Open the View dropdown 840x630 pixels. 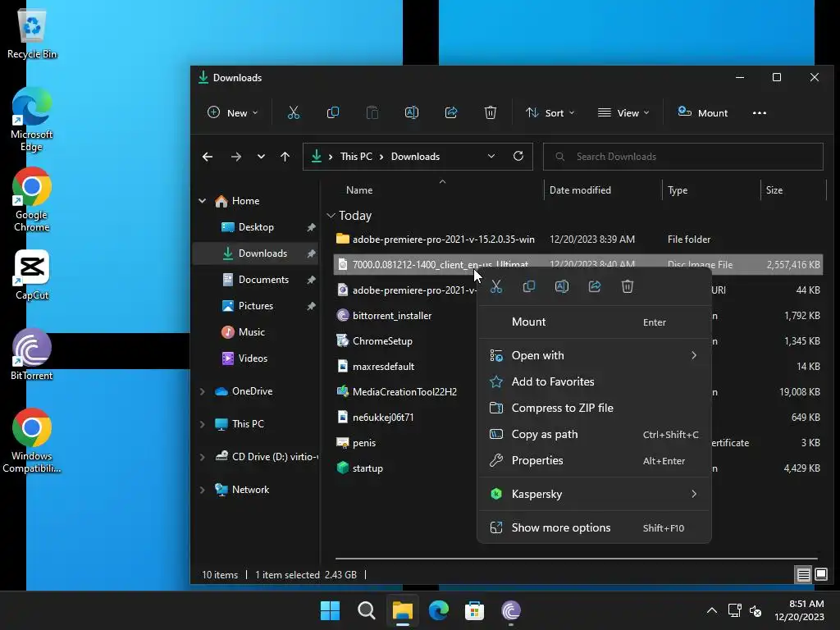pyautogui.click(x=623, y=112)
